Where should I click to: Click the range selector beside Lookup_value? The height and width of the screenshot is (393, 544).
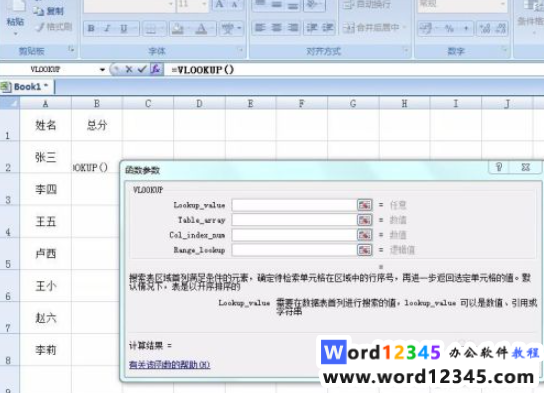pyautogui.click(x=364, y=205)
